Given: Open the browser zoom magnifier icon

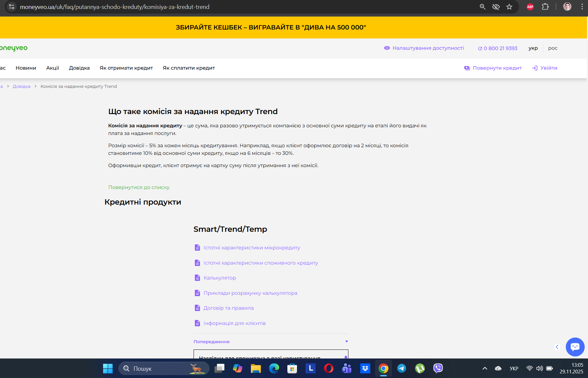Looking at the screenshot, I should pos(483,7).
